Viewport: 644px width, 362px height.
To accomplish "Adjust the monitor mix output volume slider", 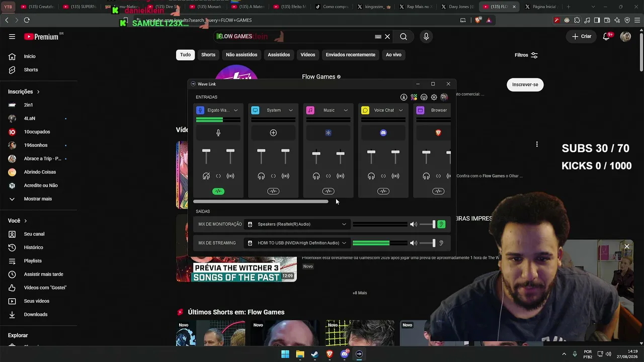I will tap(428, 224).
